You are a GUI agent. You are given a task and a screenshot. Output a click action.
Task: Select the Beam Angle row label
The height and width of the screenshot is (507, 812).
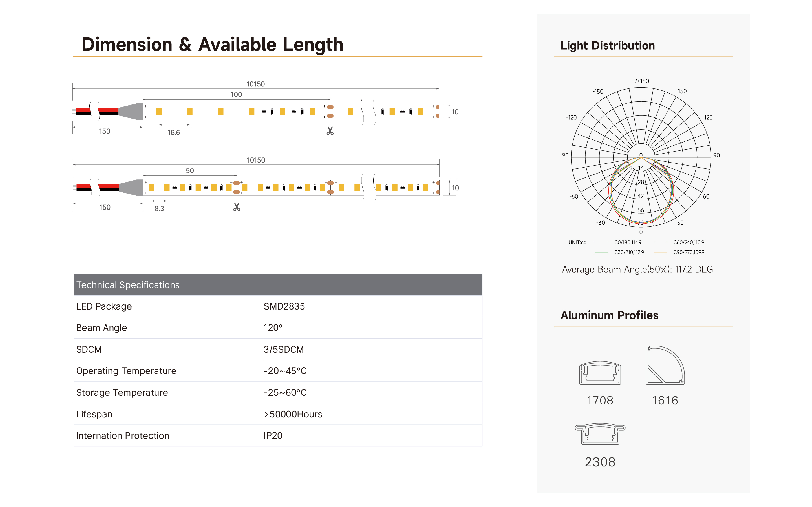tap(102, 328)
